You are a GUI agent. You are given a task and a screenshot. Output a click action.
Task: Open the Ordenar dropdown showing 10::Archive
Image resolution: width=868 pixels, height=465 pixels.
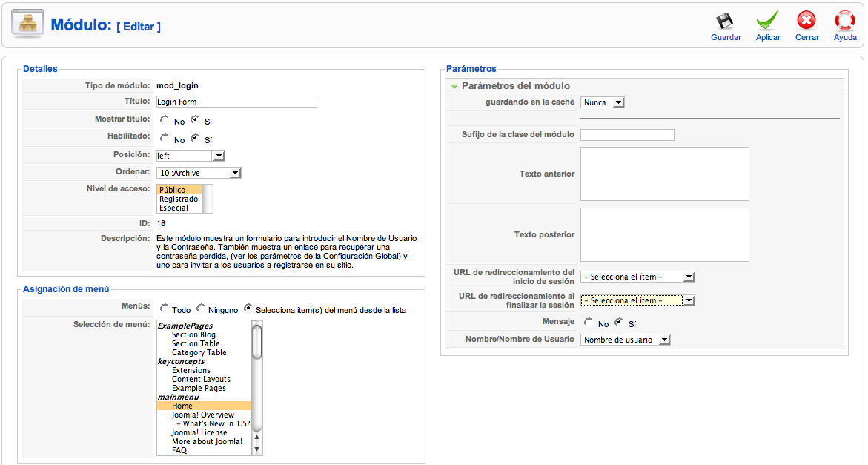pyautogui.click(x=234, y=173)
